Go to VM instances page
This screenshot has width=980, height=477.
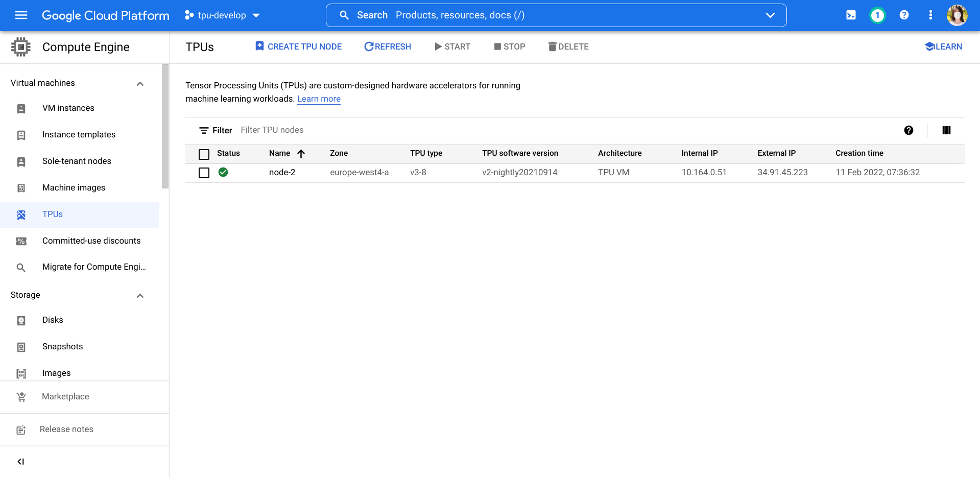point(68,108)
